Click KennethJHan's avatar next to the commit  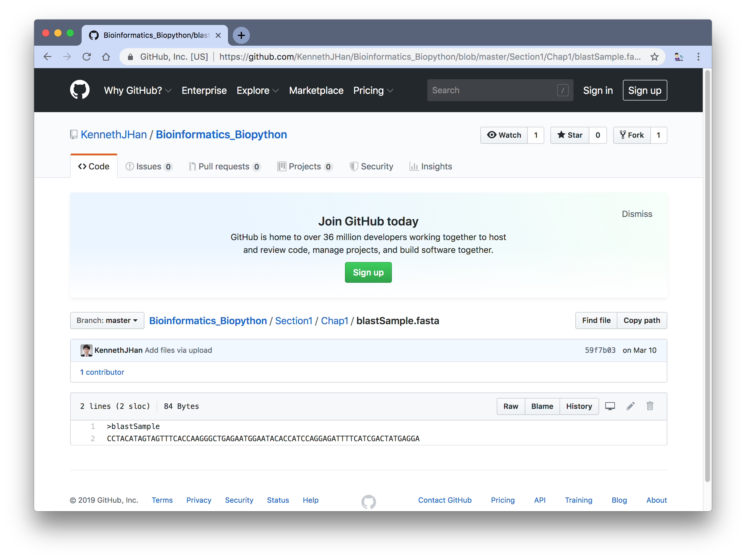(86, 350)
